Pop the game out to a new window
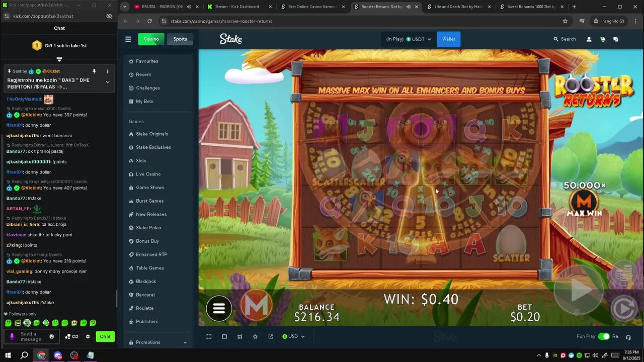The height and width of the screenshot is (362, 644). pos(271,336)
